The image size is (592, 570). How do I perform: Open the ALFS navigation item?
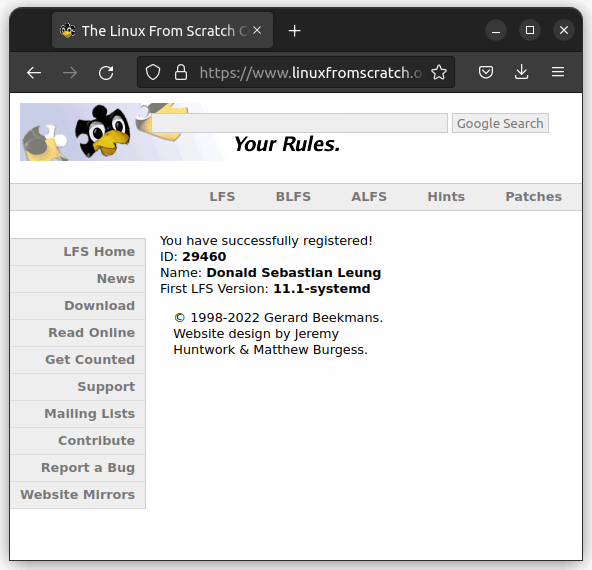coord(369,197)
